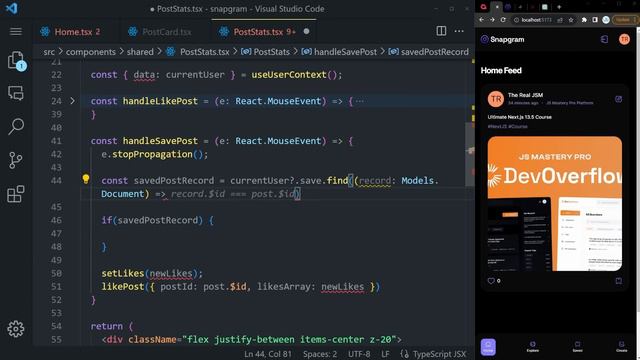640x360 pixels.
Task: Click Ln 44, Col 81 in the status bar
Action: coord(268,354)
